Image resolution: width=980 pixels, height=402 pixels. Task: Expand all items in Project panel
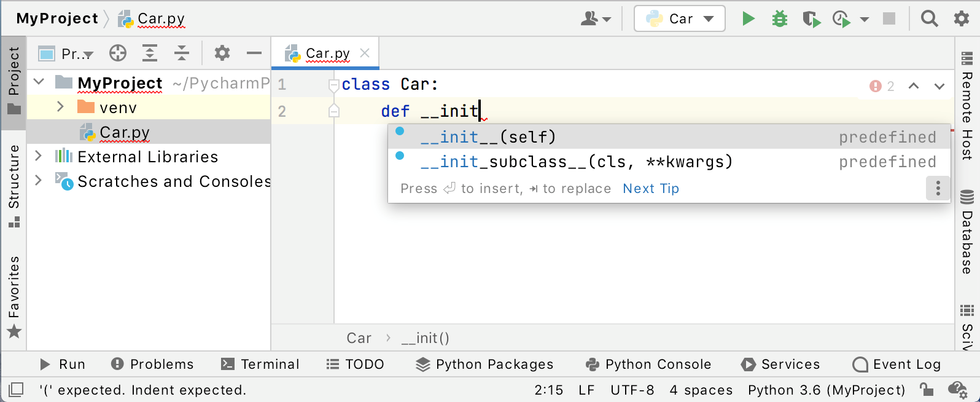[x=150, y=53]
